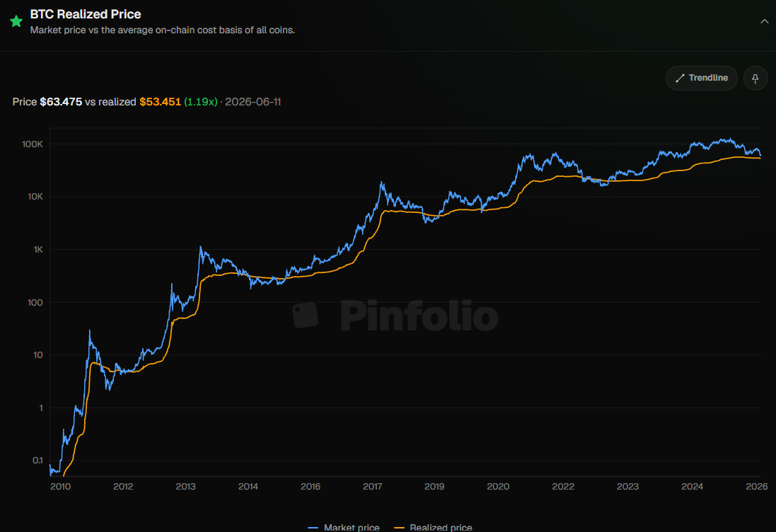Screen dimensions: 776x532
Task: Click the 2017 x-axis label
Action: [372, 487]
